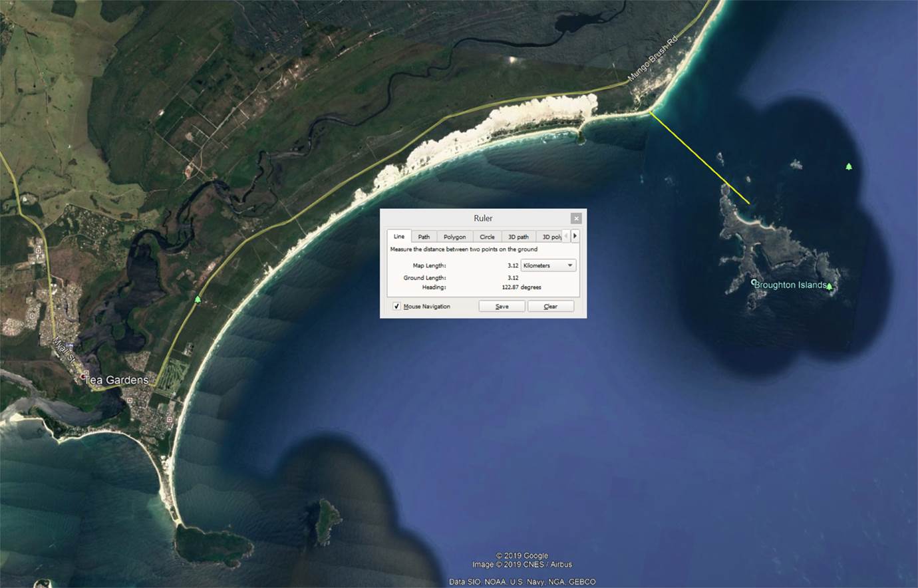Click the green tree icon on Broughton Islands
Screen dimensions: 918x588
829,287
